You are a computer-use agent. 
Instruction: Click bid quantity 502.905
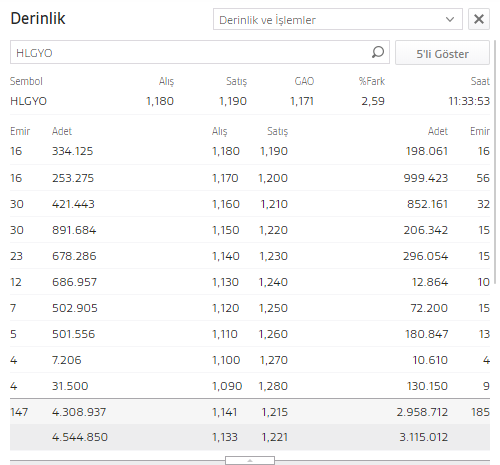click(75, 308)
